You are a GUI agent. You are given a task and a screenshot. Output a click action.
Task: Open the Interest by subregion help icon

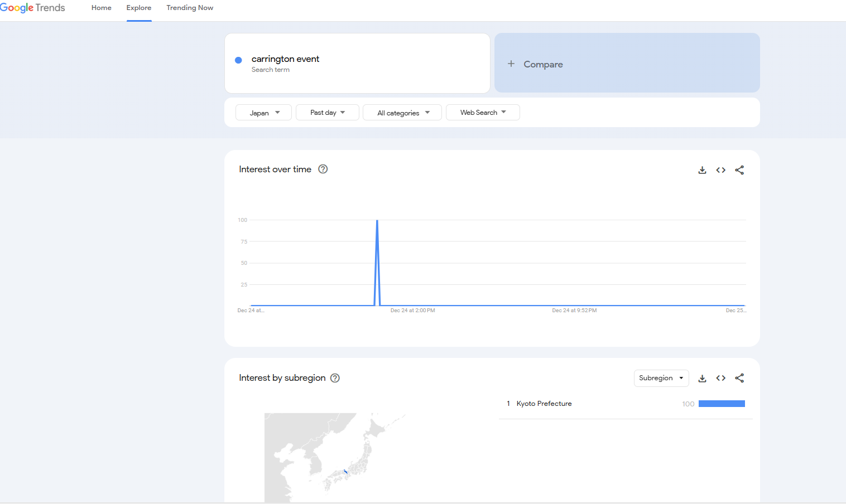[x=335, y=378]
